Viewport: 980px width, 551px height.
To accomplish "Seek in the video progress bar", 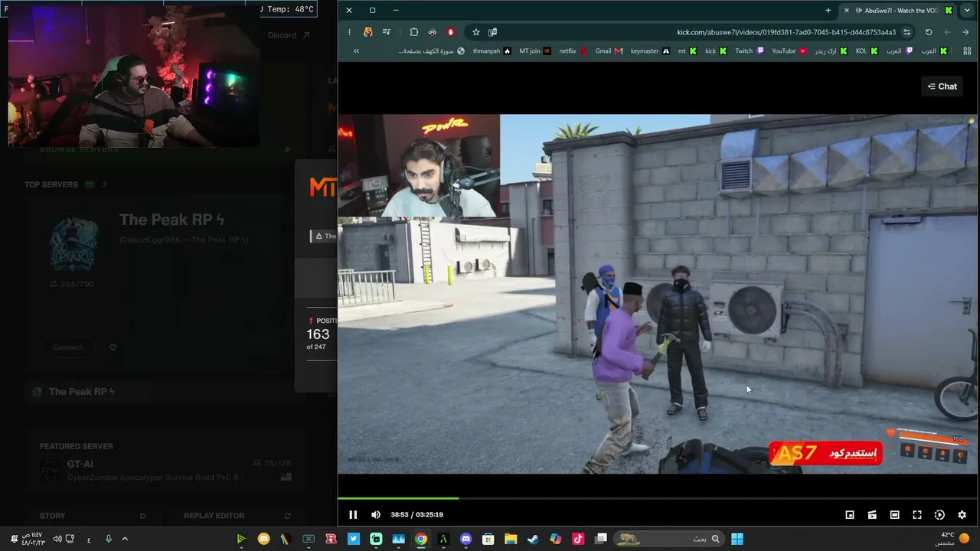I will pos(658,498).
